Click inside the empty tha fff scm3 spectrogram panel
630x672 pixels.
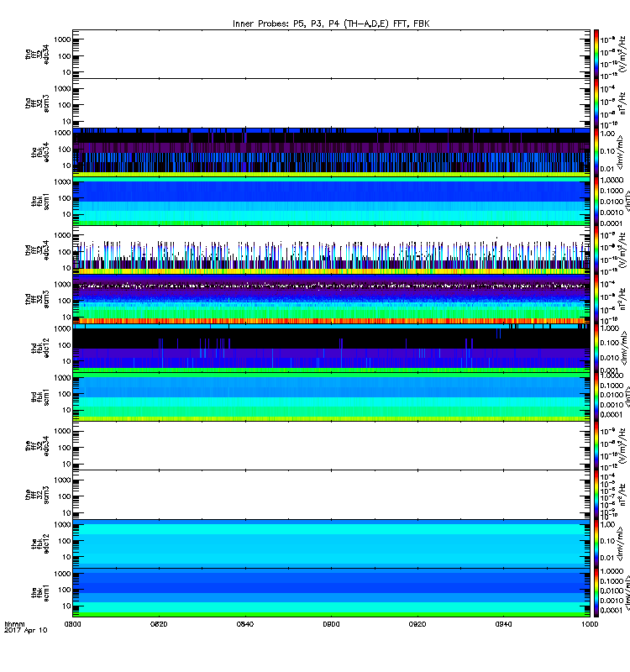(331, 102)
